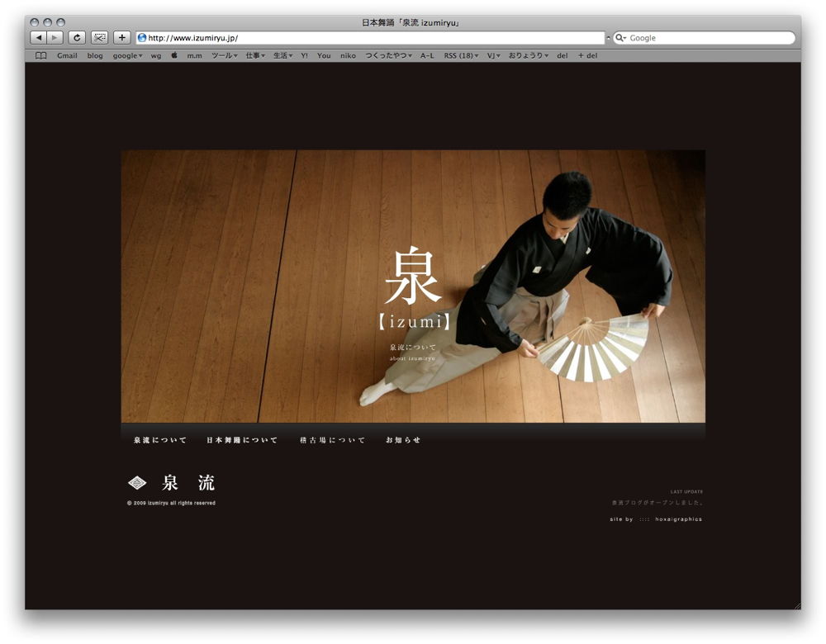
Task: Expand the RSS (18) bookmarks folder
Action: (x=461, y=56)
